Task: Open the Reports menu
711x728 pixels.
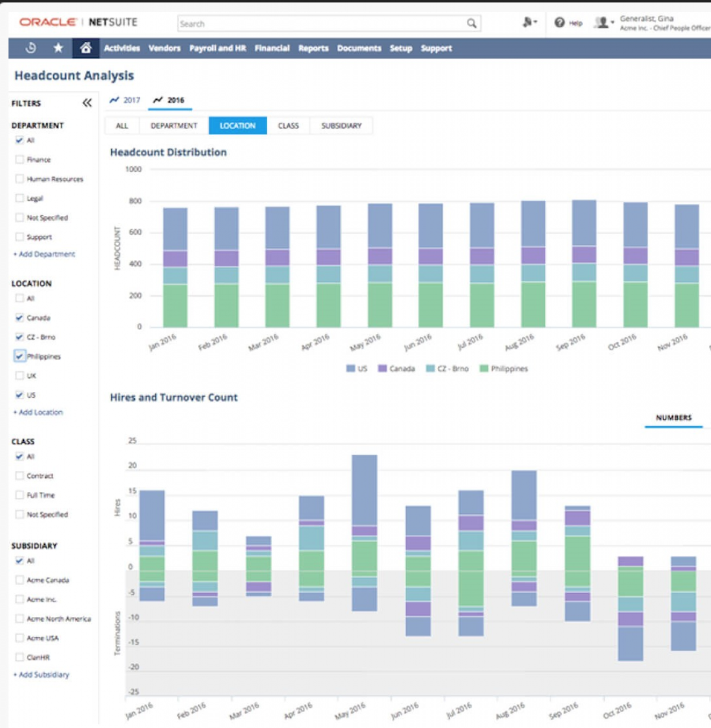Action: pyautogui.click(x=313, y=48)
